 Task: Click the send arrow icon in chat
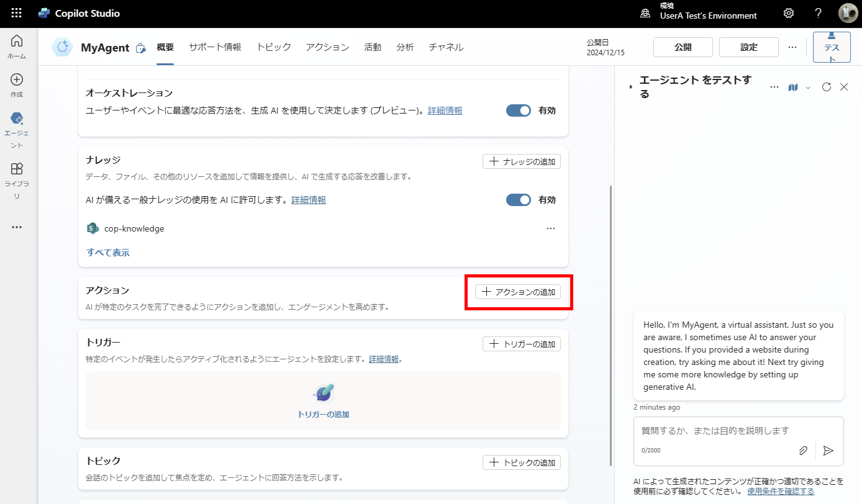click(x=828, y=451)
